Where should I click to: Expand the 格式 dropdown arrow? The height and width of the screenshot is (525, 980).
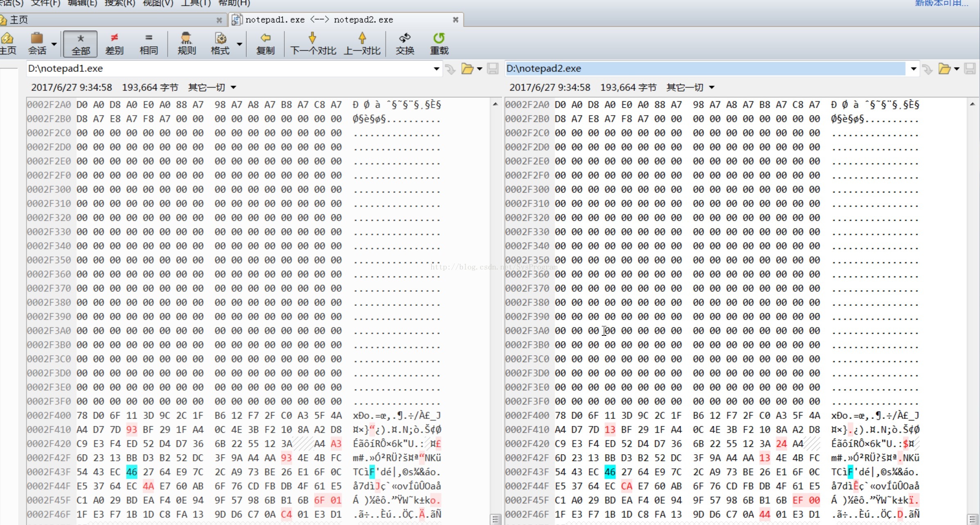pyautogui.click(x=239, y=44)
